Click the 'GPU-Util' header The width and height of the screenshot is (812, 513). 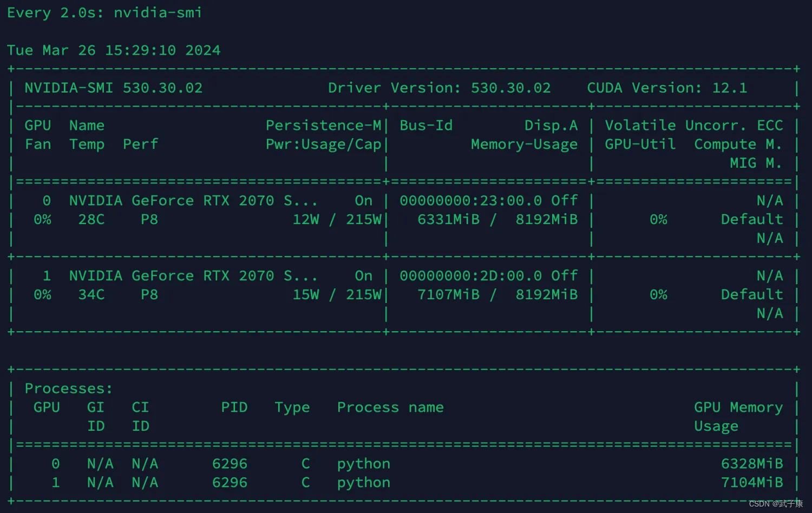click(x=640, y=144)
